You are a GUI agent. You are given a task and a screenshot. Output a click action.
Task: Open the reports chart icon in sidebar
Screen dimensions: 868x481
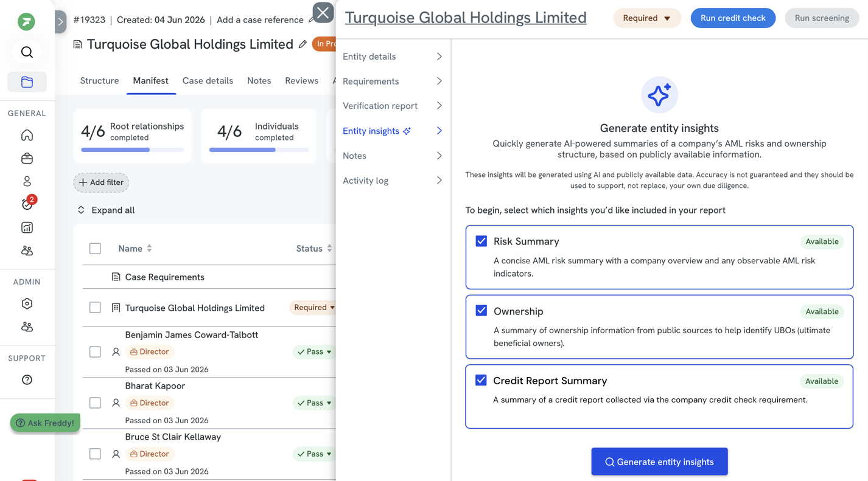click(x=27, y=227)
